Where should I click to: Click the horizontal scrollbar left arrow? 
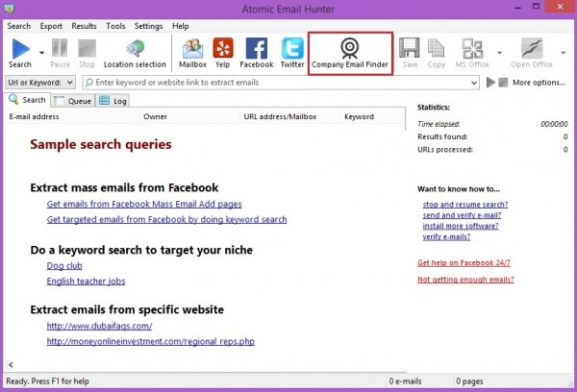(11, 365)
